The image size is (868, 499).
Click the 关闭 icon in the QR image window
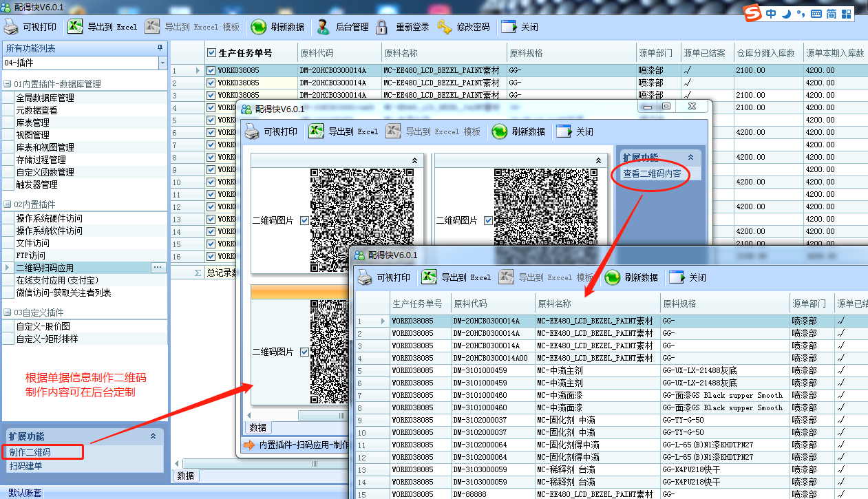[x=564, y=131]
